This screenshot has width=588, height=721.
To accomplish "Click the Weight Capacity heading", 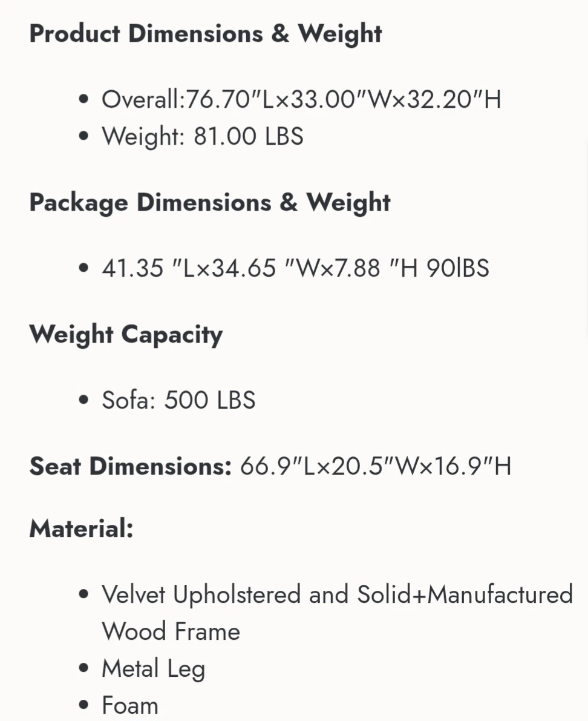I will 126,335.
